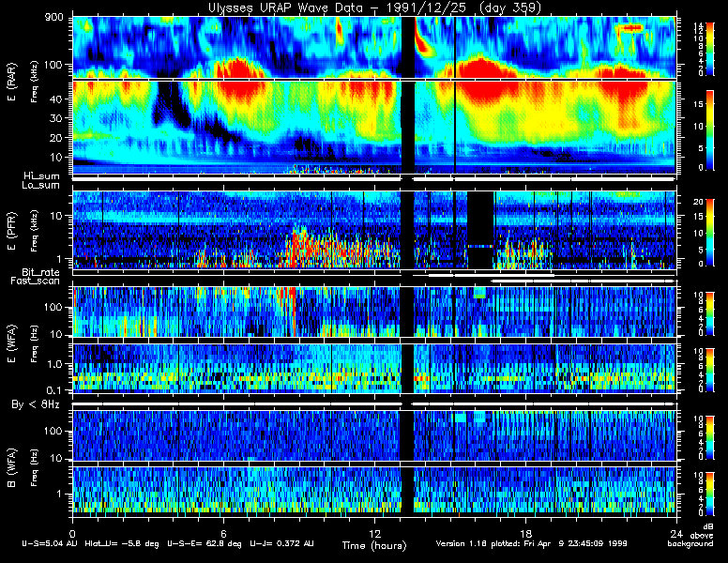Click the '30' kHz tick label on RAR axis

[56, 118]
